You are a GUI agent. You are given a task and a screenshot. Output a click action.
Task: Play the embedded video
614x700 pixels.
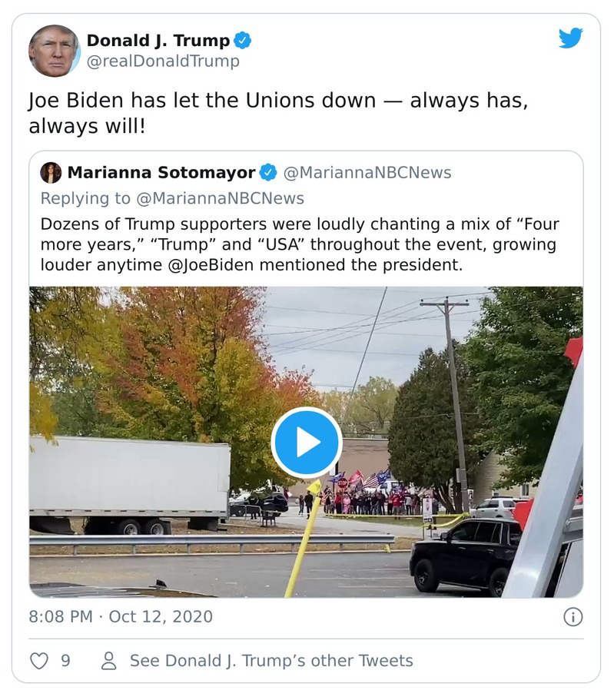(306, 443)
